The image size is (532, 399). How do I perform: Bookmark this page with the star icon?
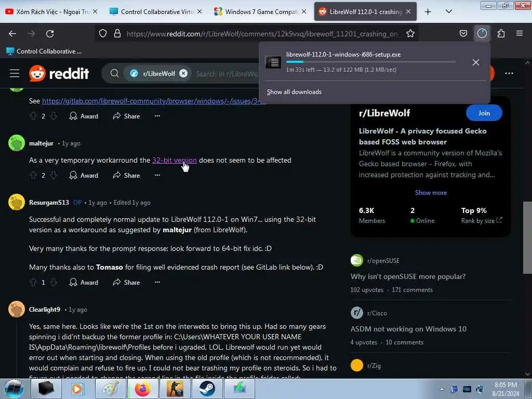click(x=410, y=33)
